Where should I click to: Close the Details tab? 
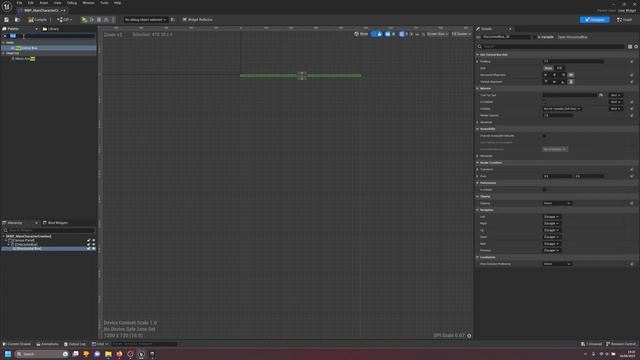(x=510, y=29)
